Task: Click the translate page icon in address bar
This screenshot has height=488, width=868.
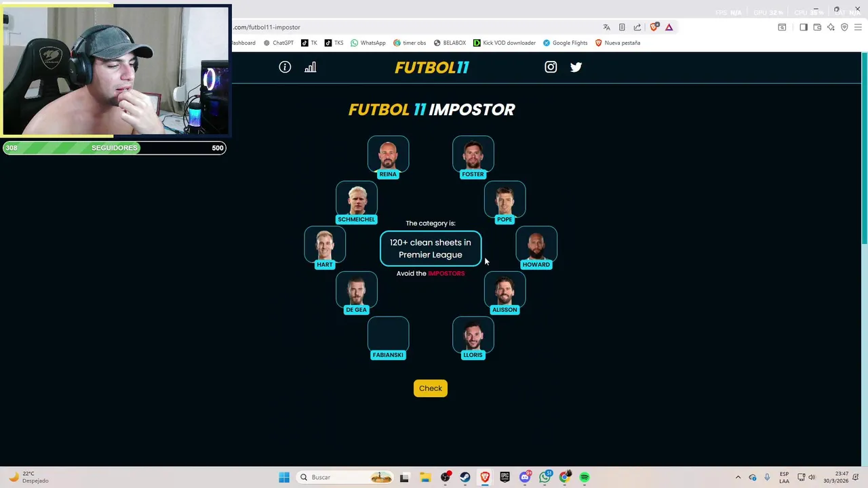Action: click(606, 27)
